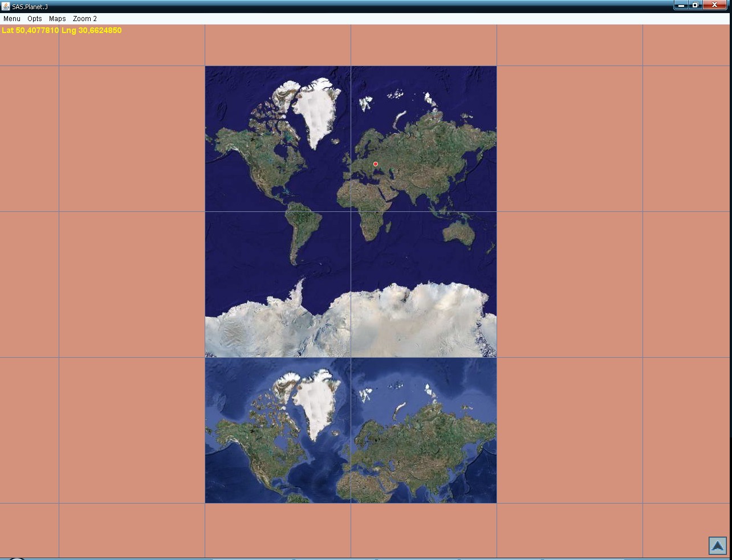Click the Lat 50,4077810 readout
Viewport: 732px width, 560px height.
pos(30,30)
